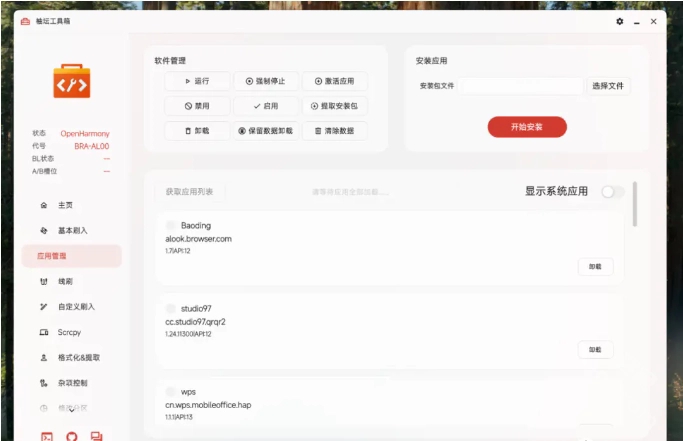The width and height of the screenshot is (683, 441).
Task: Check the studio97 app checkbox
Action: point(170,309)
